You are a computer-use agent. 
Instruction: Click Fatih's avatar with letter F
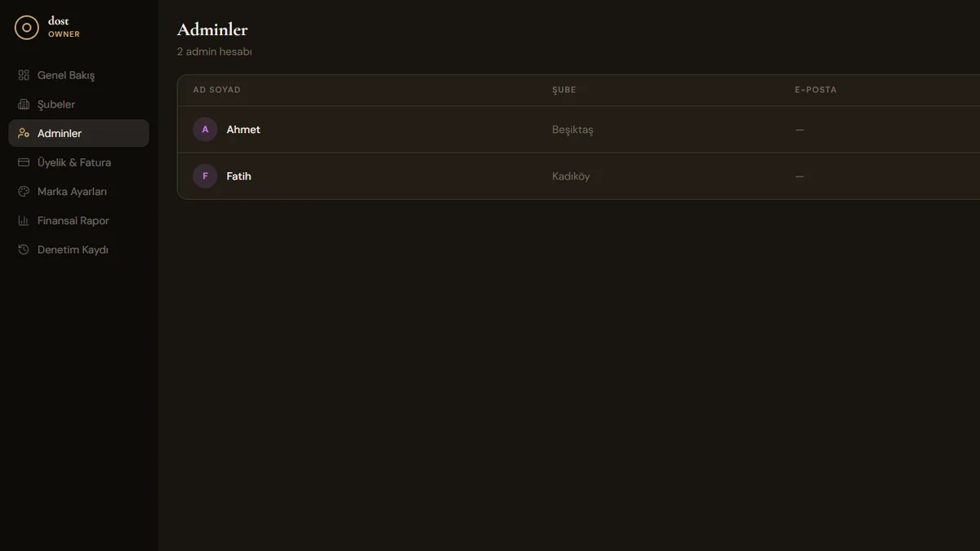click(205, 176)
